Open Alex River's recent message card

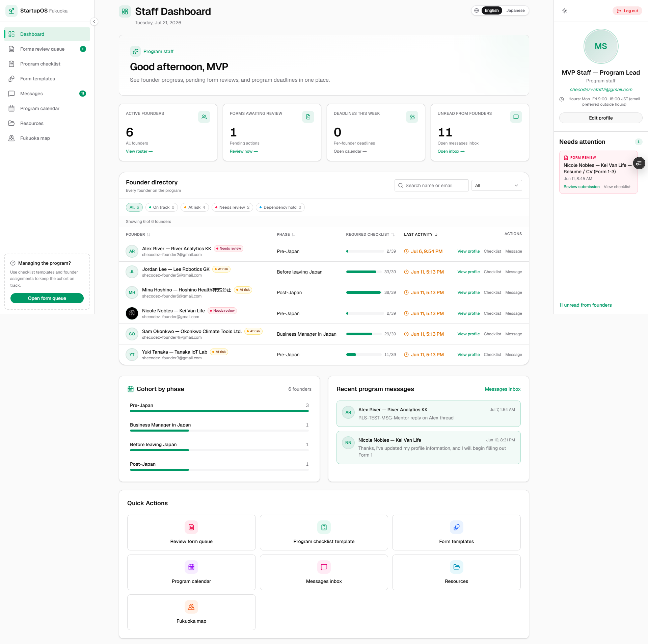click(429, 414)
